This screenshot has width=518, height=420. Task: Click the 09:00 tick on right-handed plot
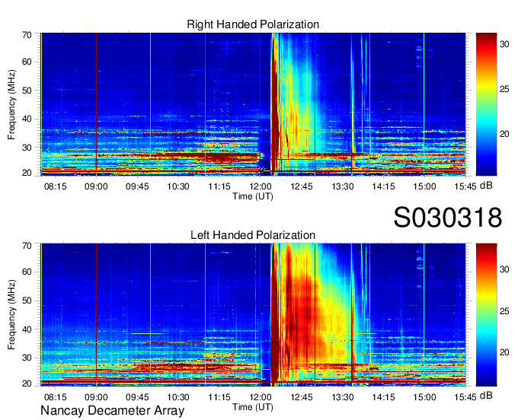pyautogui.click(x=96, y=186)
